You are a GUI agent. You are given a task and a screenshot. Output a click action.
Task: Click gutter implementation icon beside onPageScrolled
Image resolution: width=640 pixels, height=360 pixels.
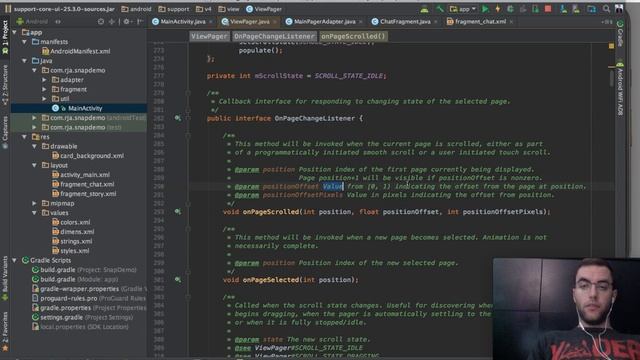[178, 211]
